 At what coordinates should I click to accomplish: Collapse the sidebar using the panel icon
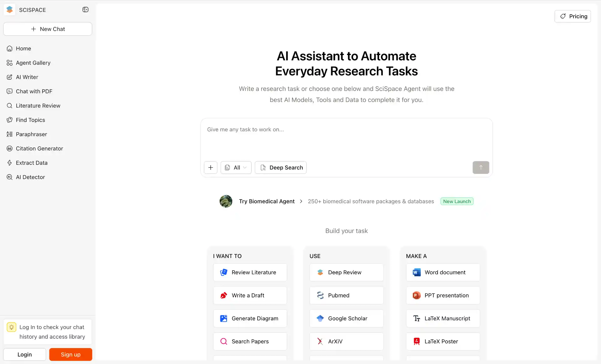[x=85, y=10]
